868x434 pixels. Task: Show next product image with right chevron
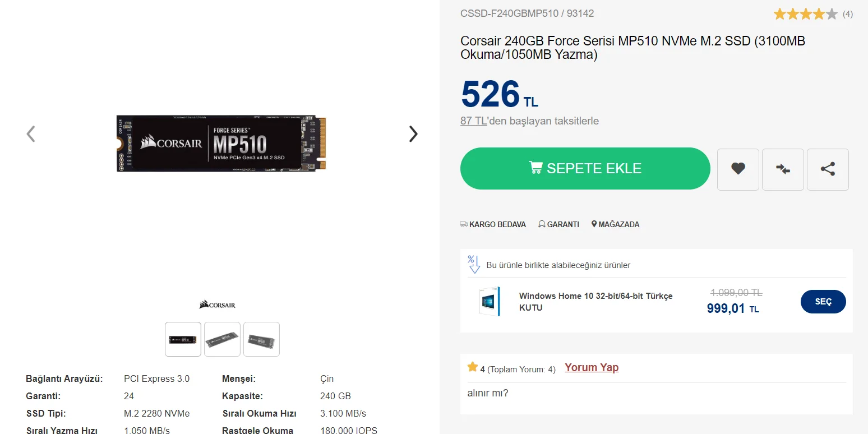pyautogui.click(x=413, y=133)
